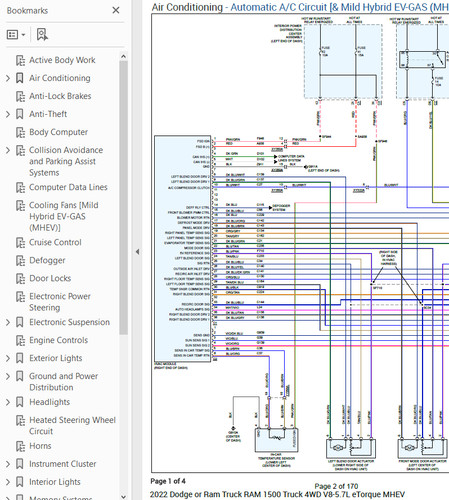
Task: Select the Air Conditioning bookmark text
Action: (x=60, y=78)
